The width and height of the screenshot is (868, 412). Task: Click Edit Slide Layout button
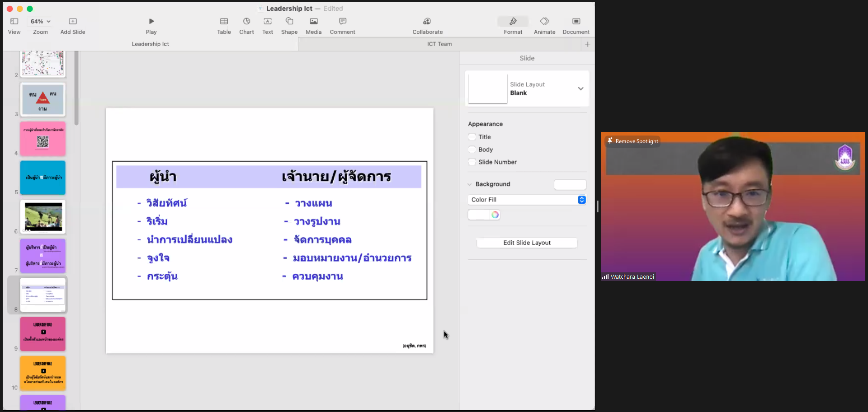[527, 243]
